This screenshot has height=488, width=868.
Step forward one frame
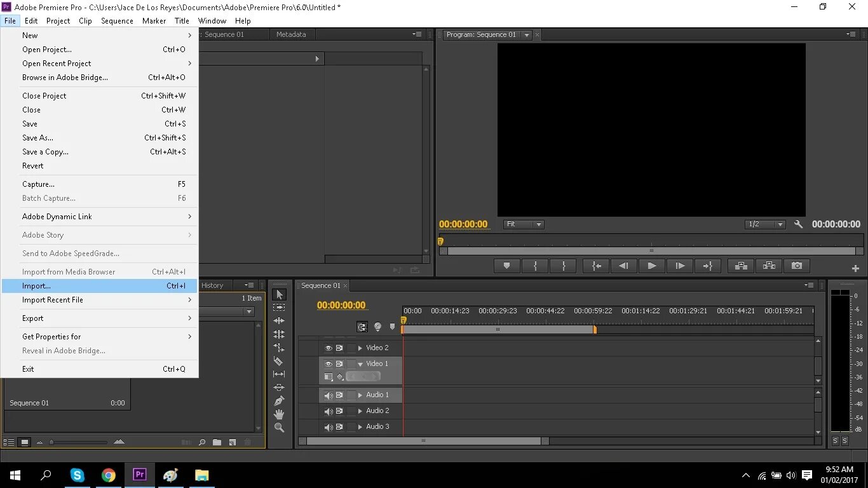680,266
